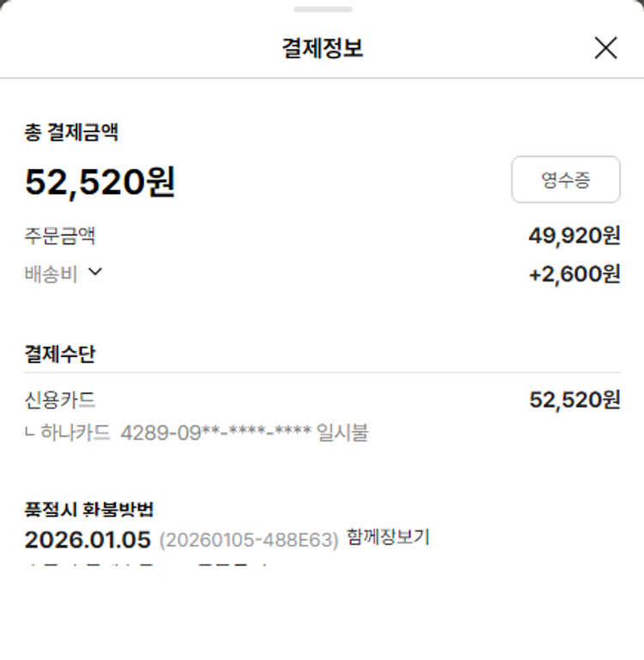
Task: Expand the 배송비 chevron arrow
Action: click(x=95, y=272)
